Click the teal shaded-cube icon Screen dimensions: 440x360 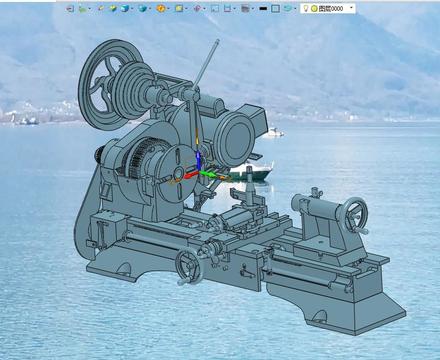point(143,8)
